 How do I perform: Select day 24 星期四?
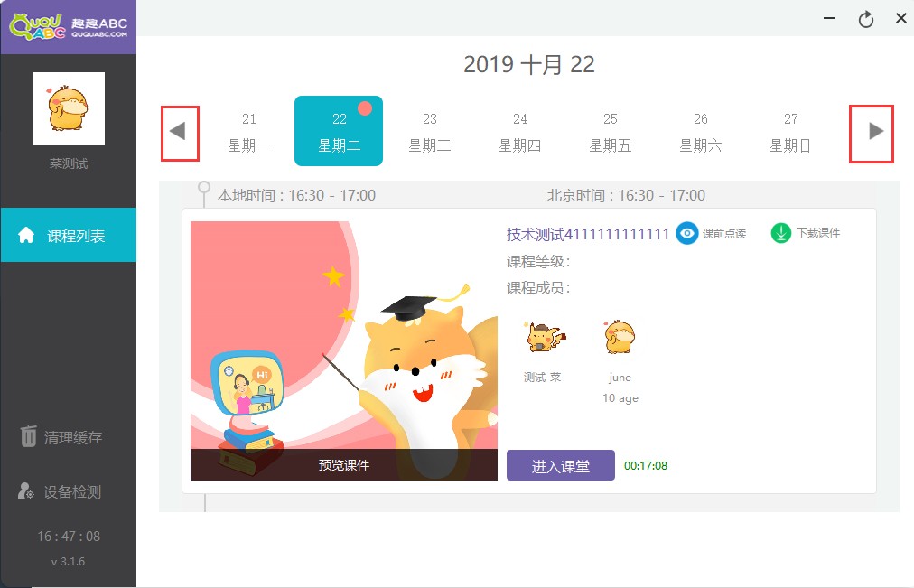(520, 132)
